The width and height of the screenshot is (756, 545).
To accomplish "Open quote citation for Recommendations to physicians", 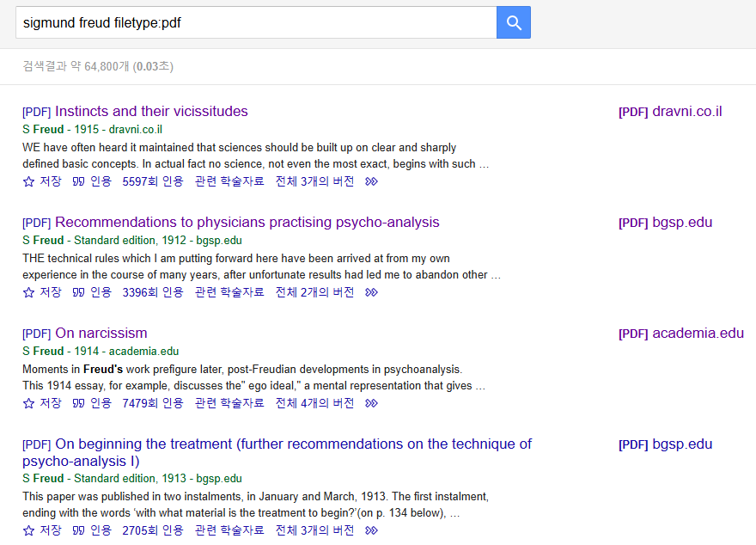I will [92, 292].
